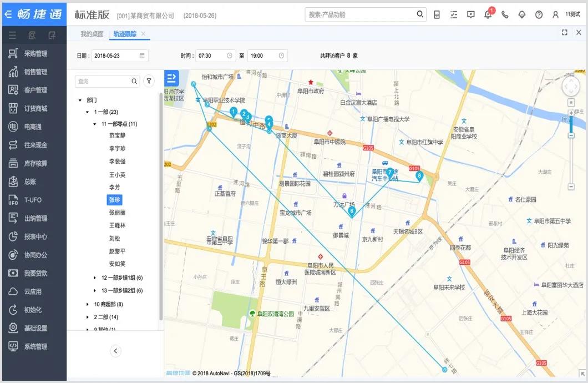The height and width of the screenshot is (383, 588).
Task: Open 初始化 in sidebar
Action: [x=34, y=310]
